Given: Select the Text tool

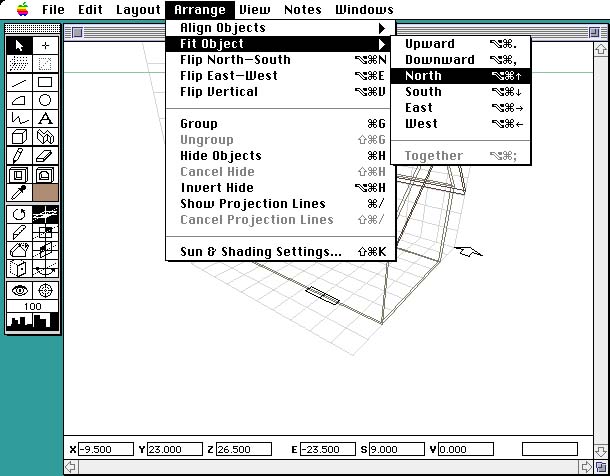Looking at the screenshot, I should click(45, 118).
